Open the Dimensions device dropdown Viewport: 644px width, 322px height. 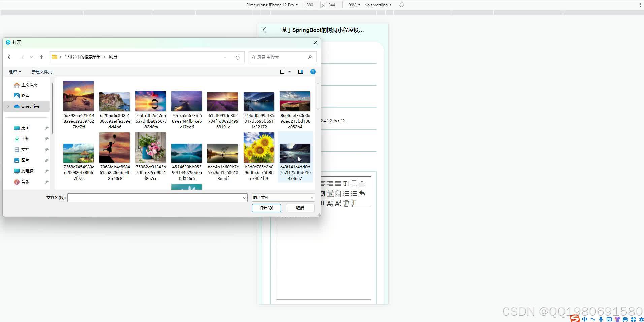pos(272,5)
